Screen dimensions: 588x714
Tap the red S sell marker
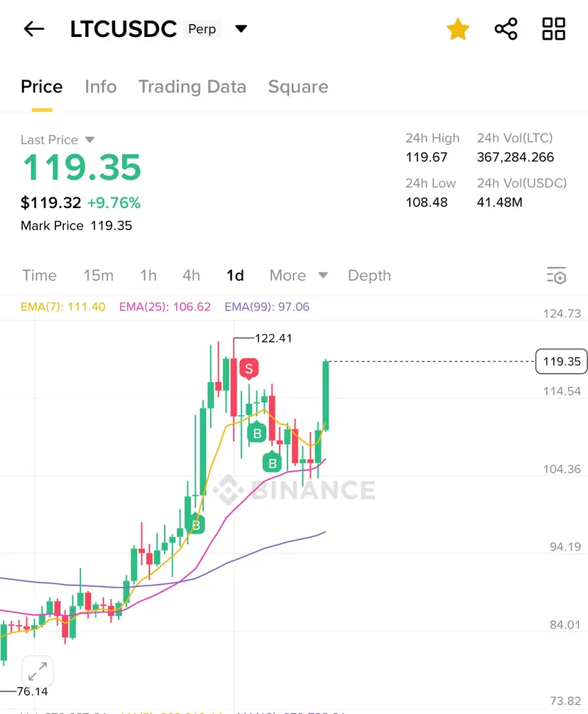pyautogui.click(x=249, y=369)
